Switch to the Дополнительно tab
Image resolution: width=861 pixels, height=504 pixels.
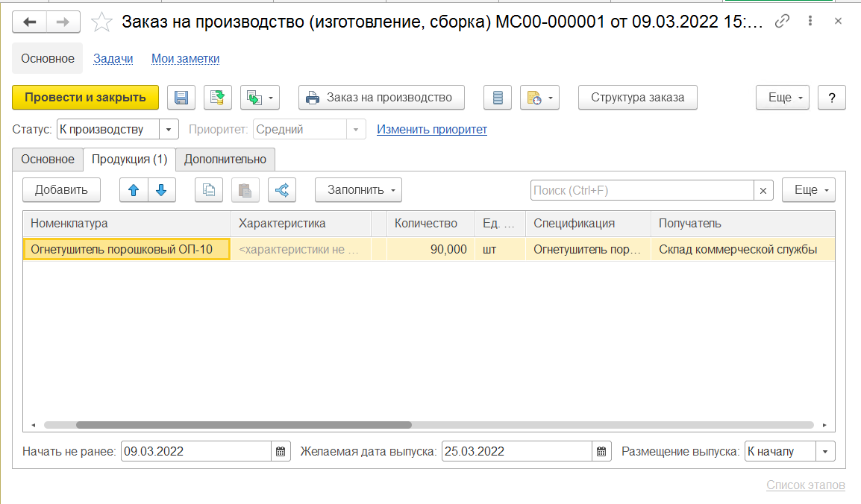click(225, 159)
